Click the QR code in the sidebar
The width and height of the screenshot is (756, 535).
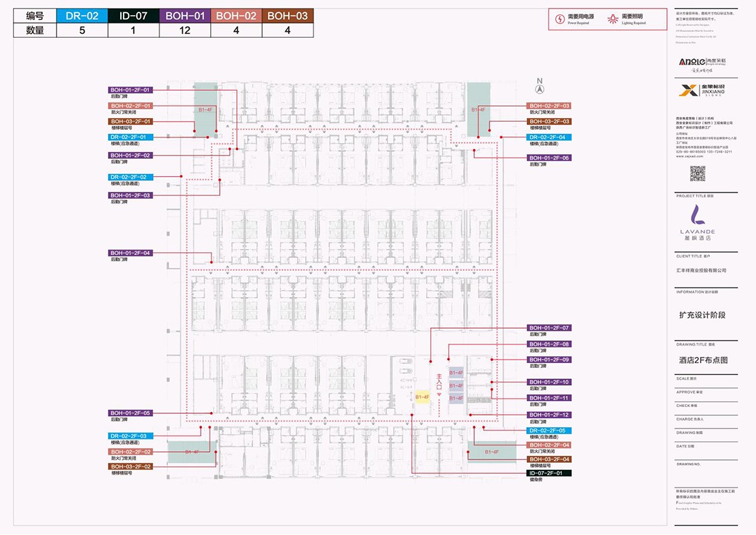698,173
